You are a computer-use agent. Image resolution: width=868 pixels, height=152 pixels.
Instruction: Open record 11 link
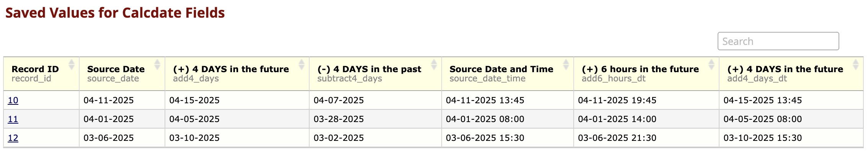(13, 119)
